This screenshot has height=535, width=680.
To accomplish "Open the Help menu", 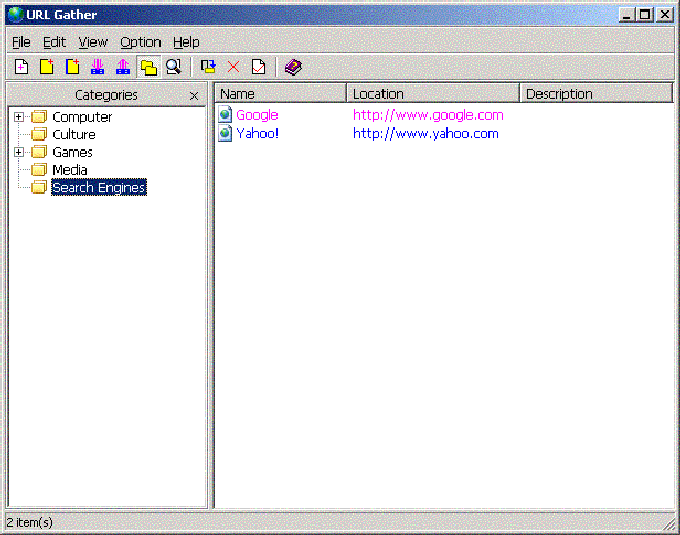I will [186, 42].
